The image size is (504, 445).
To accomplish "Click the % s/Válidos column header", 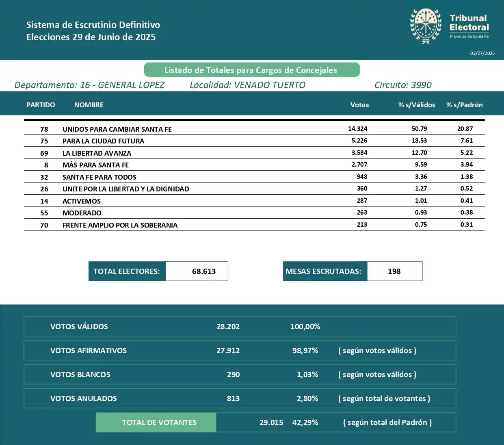I will [x=416, y=105].
